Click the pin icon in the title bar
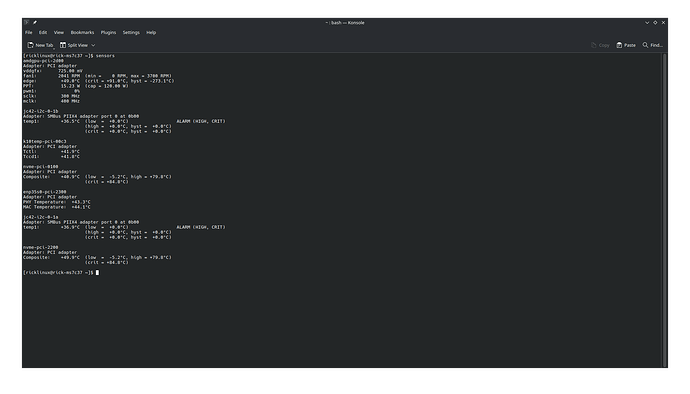 coord(35,22)
